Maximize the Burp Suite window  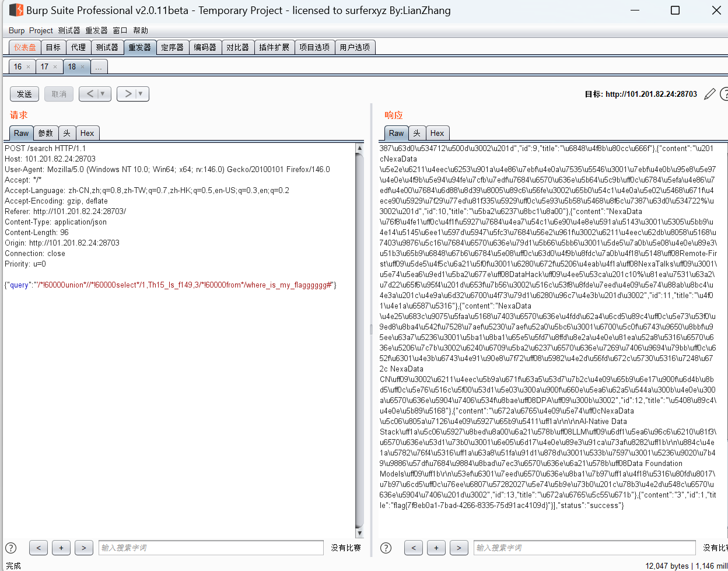coord(675,10)
